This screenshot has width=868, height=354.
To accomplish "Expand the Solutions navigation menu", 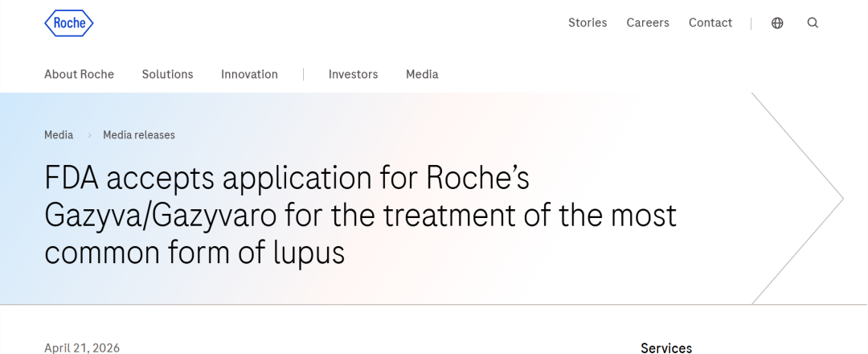I will [167, 74].
